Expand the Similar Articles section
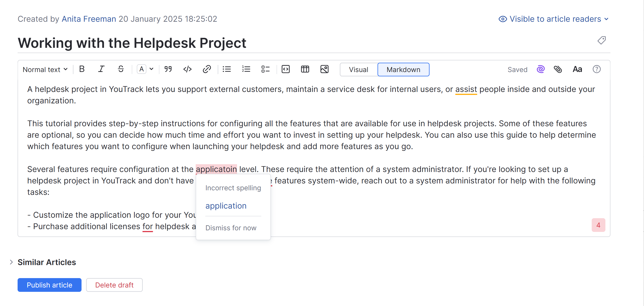This screenshot has height=306, width=644. point(11,262)
